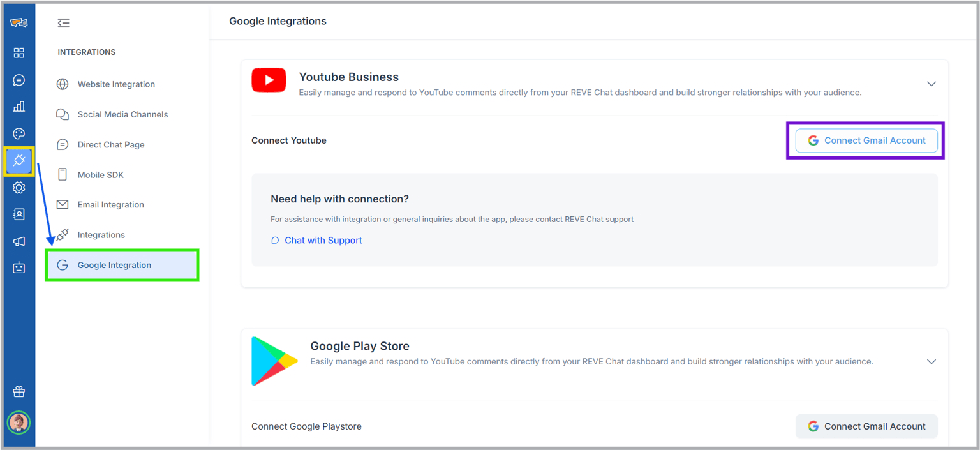Click the bubbles icon beside Social Media Channels
The height and width of the screenshot is (450, 980).
pyautogui.click(x=63, y=114)
